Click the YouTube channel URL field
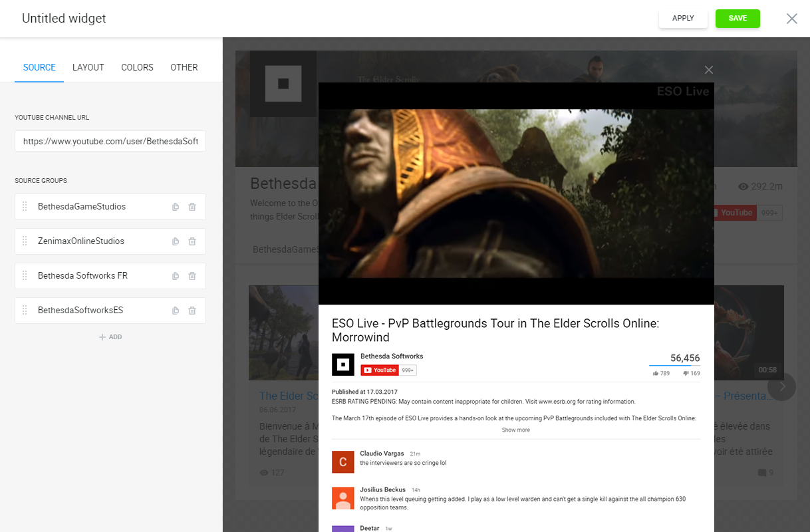Viewport: 810px width, 532px height. click(x=110, y=141)
